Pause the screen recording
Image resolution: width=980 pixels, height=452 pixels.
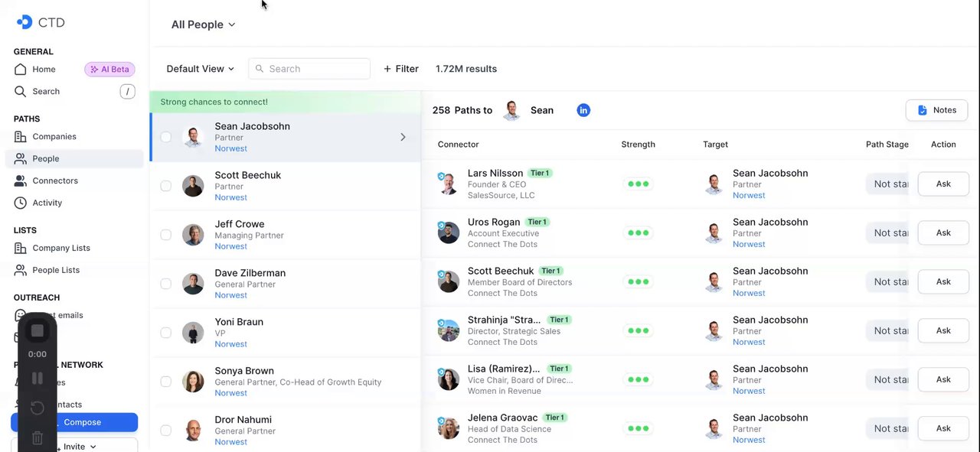point(37,378)
